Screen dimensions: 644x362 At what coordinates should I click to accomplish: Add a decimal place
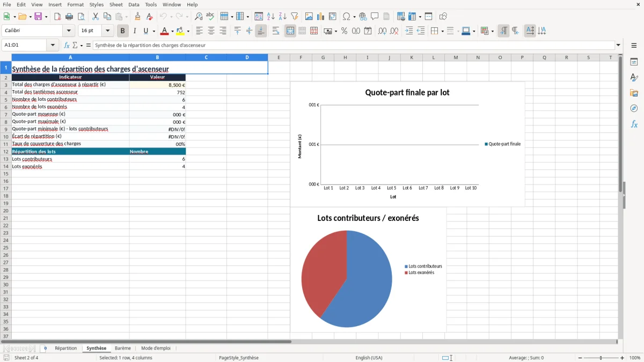[x=382, y=31]
